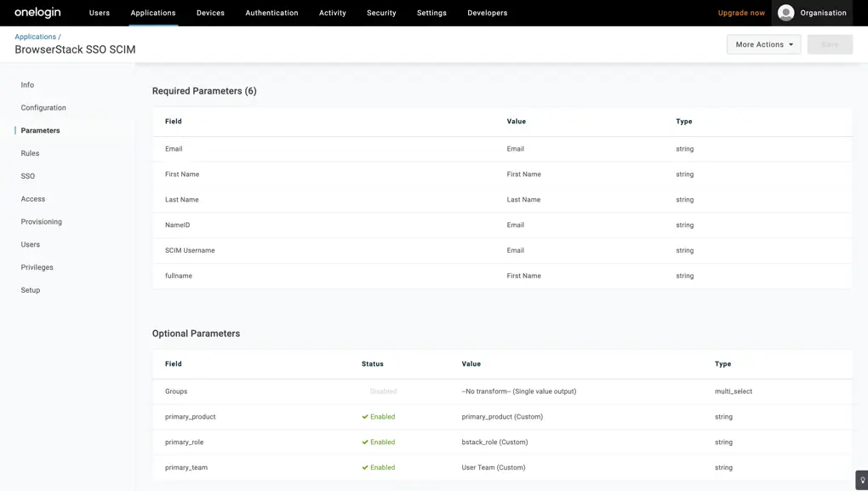
Task: Open the Provisioning sidebar tab
Action: pos(42,222)
